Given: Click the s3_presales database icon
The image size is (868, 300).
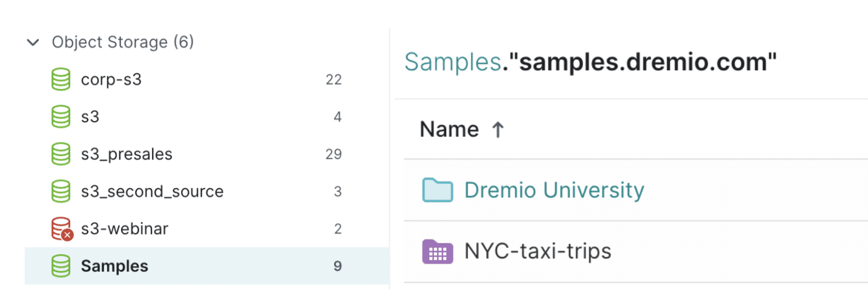Looking at the screenshot, I should coord(61,154).
